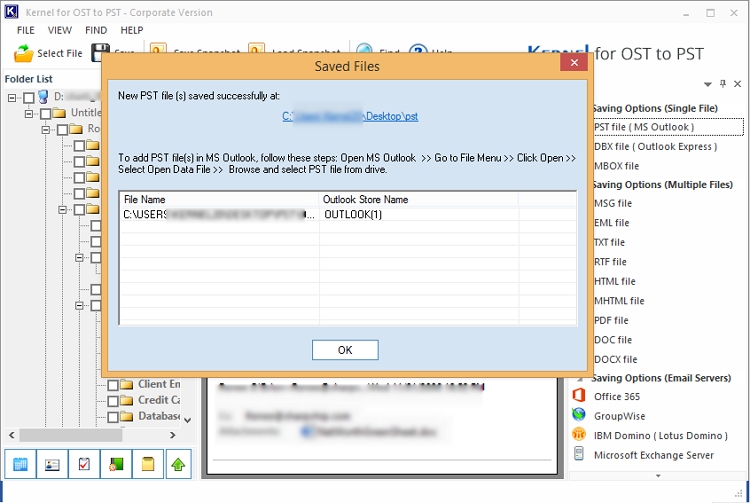Select MBOX file saving option

(616, 166)
